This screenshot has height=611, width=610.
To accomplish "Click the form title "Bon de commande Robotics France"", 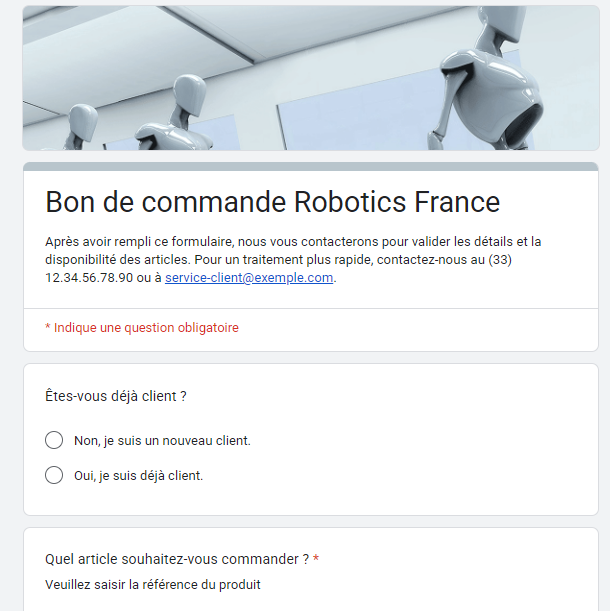I will [272, 202].
